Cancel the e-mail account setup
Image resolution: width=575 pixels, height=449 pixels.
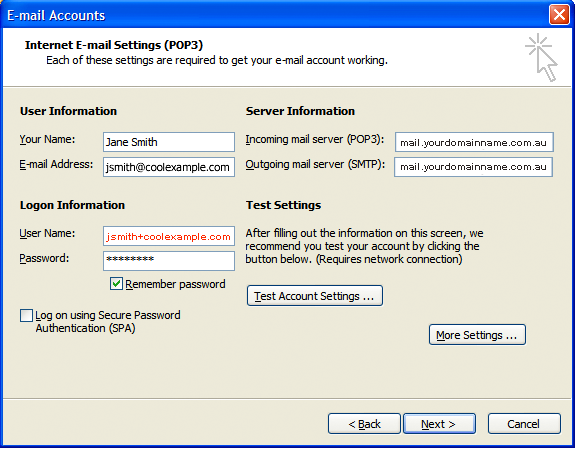[524, 424]
